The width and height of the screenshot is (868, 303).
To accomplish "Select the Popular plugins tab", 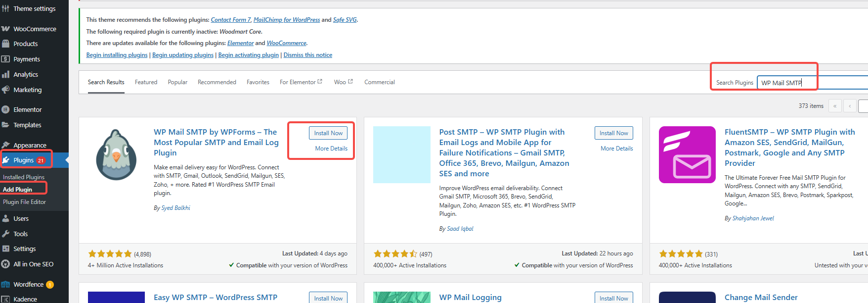I will click(177, 82).
